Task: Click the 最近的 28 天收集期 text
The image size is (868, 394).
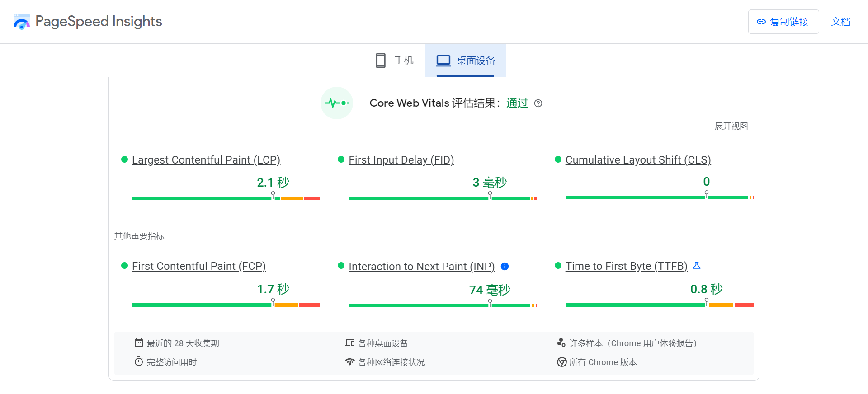Action: [x=183, y=343]
